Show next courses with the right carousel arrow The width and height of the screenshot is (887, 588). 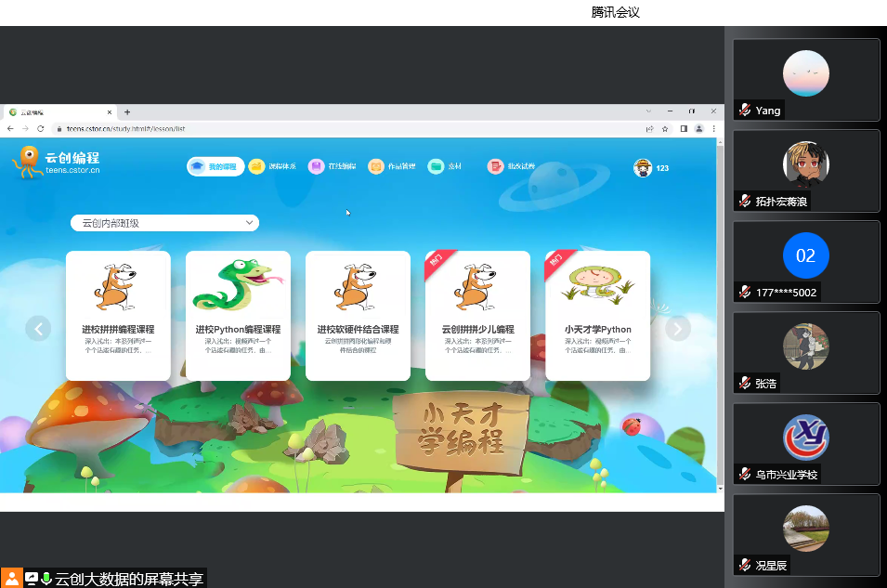point(678,328)
